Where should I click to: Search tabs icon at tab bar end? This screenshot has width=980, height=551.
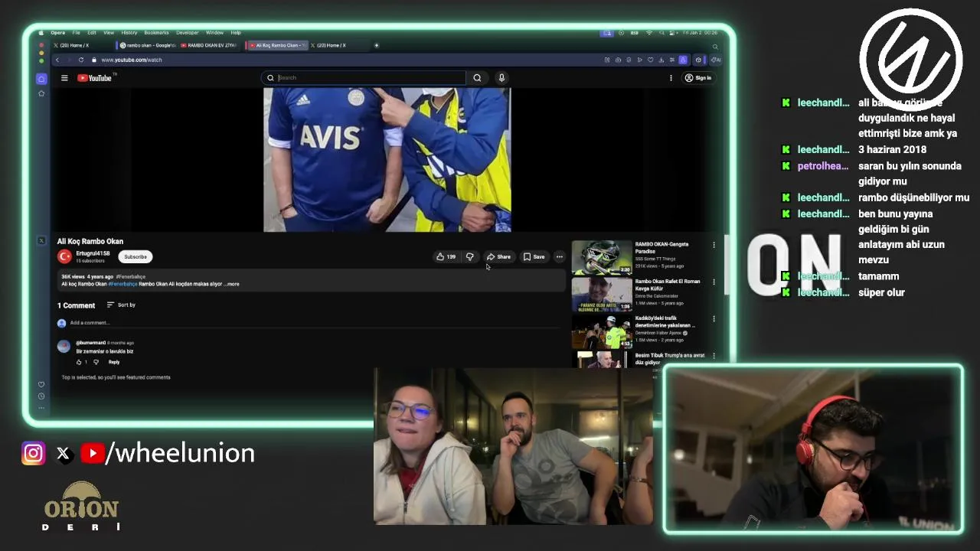[715, 46]
